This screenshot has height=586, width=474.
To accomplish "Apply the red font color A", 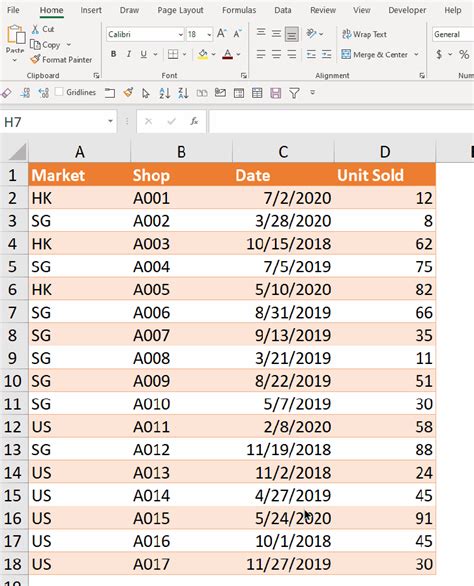I will [227, 55].
